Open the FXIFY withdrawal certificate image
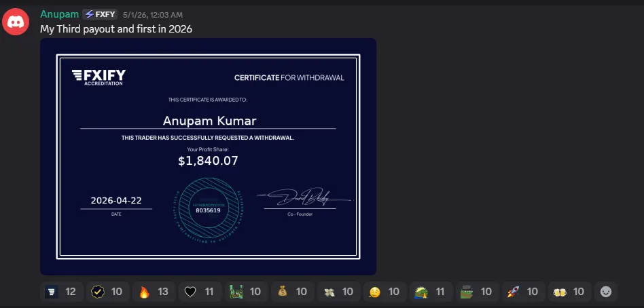Screen dimensions: 644x308 (x=209, y=157)
